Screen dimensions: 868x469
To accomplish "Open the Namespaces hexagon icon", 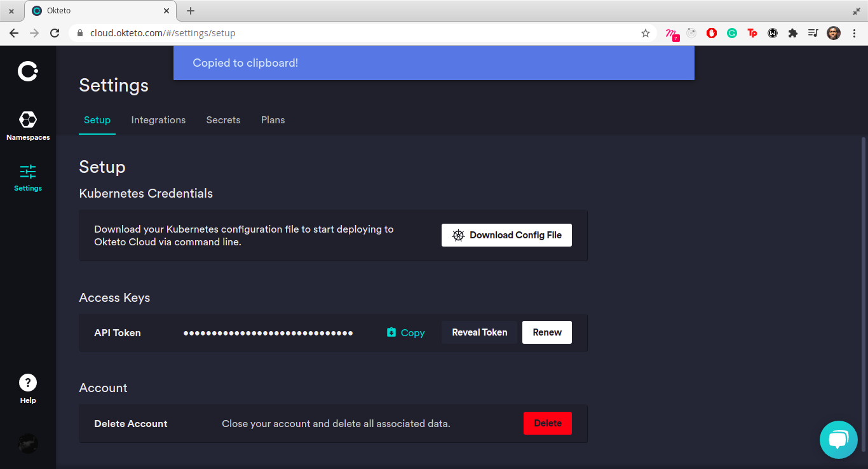I will (28, 119).
